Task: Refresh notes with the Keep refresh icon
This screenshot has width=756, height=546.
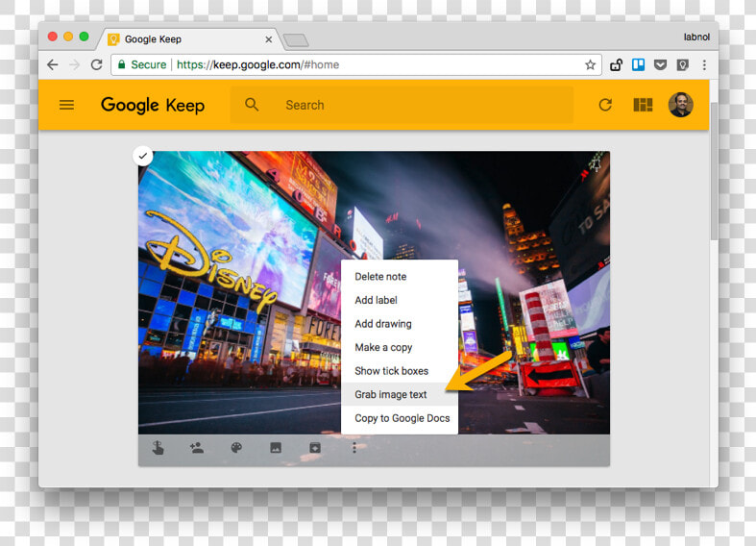Action: 605,105
